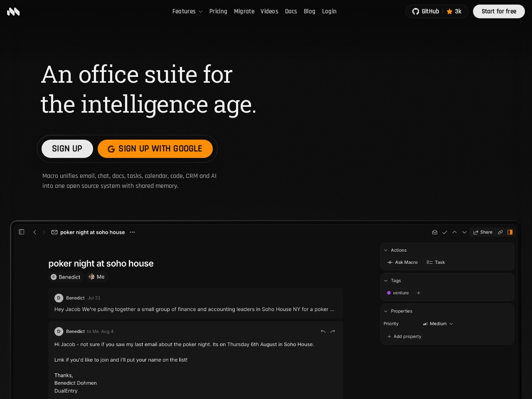The image size is (532, 399).
Task: Click the Start for free button
Action: (499, 11)
